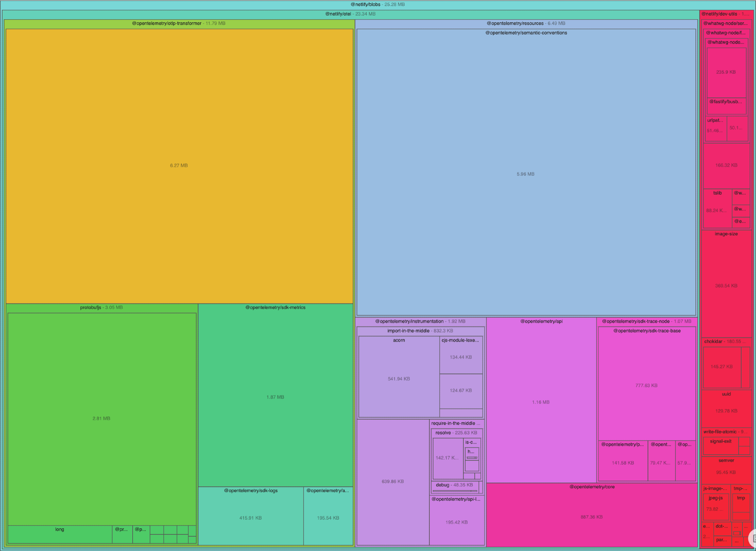The image size is (756, 551).
Task: Open the @opentelemetry/core 887.36 KB block
Action: click(592, 517)
